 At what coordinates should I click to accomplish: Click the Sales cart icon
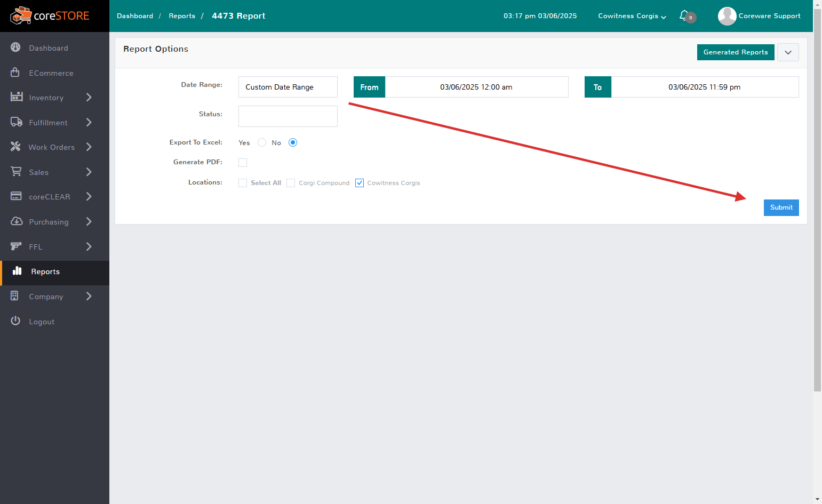[x=16, y=172]
